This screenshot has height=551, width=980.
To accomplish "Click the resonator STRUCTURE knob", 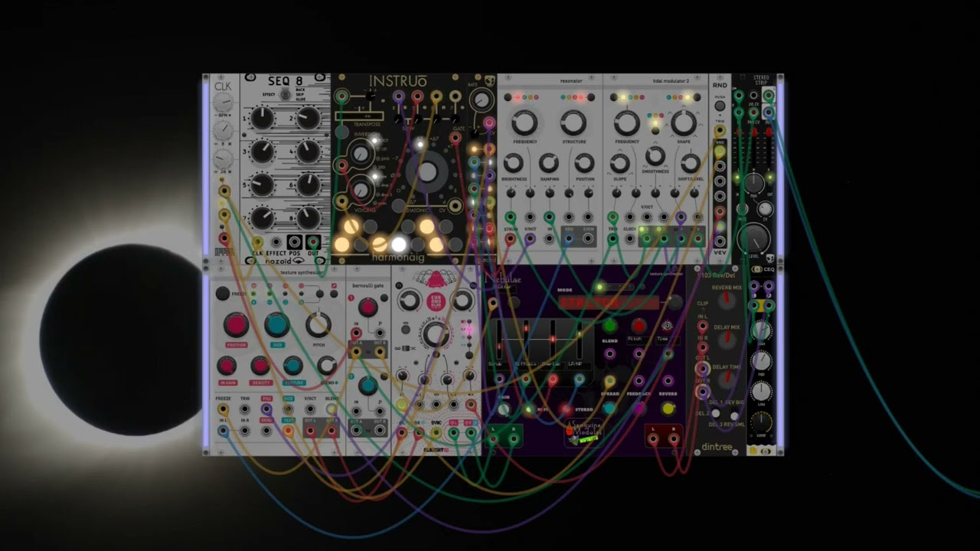I will (x=573, y=122).
